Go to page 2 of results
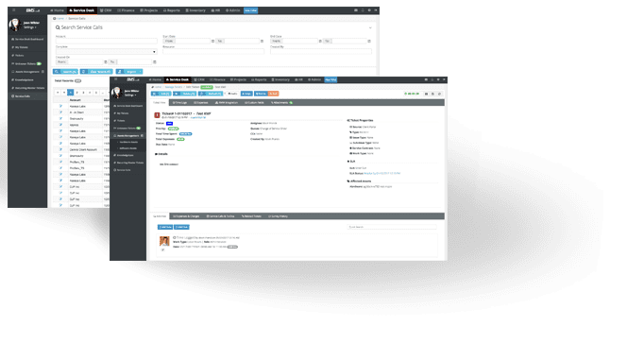 76,93
